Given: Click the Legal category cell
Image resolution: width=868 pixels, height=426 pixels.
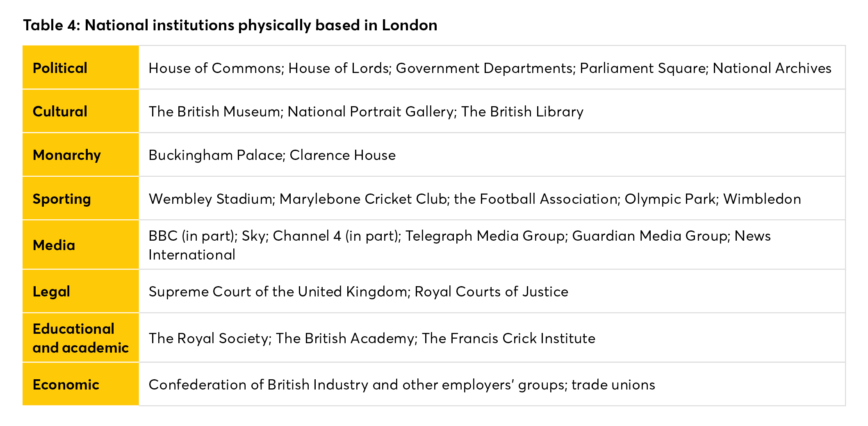Looking at the screenshot, I should pos(51,292).
